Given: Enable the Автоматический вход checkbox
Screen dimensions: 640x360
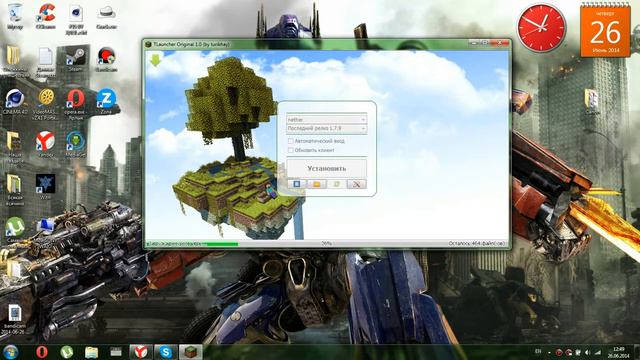Looking at the screenshot, I should 291,141.
